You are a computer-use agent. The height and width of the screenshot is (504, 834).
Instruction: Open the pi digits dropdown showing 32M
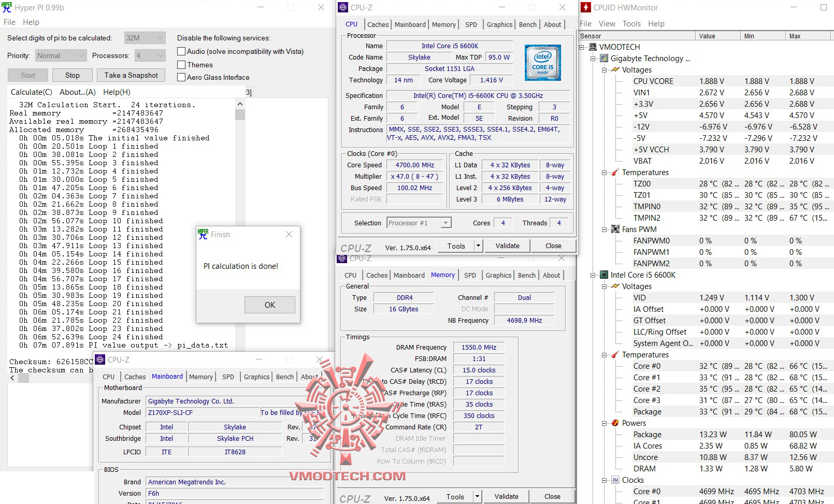click(x=145, y=38)
